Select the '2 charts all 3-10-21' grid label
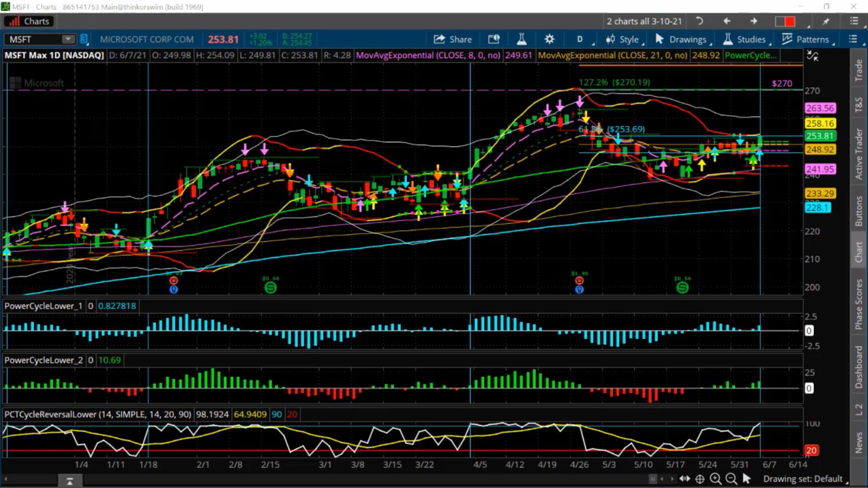The width and height of the screenshot is (868, 488). 644,21
